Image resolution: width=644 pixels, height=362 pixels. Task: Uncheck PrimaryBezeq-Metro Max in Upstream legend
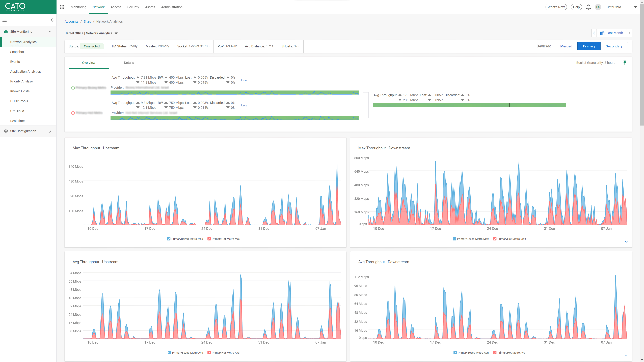[x=169, y=239]
